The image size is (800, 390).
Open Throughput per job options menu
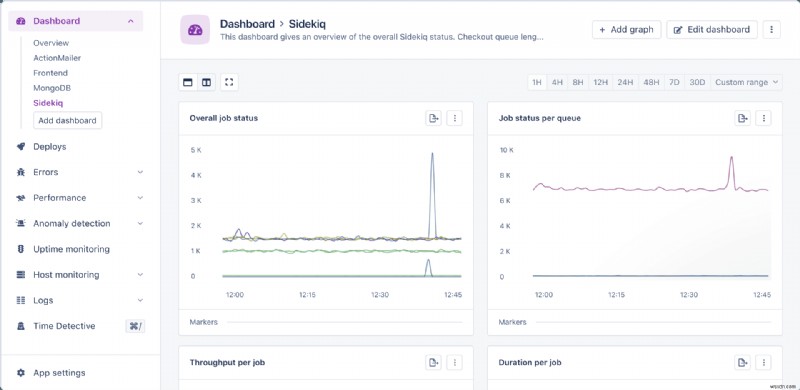455,362
